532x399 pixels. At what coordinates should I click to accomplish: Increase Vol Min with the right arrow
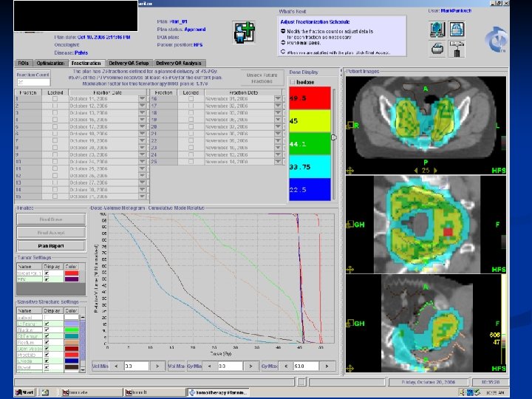[x=157, y=366]
